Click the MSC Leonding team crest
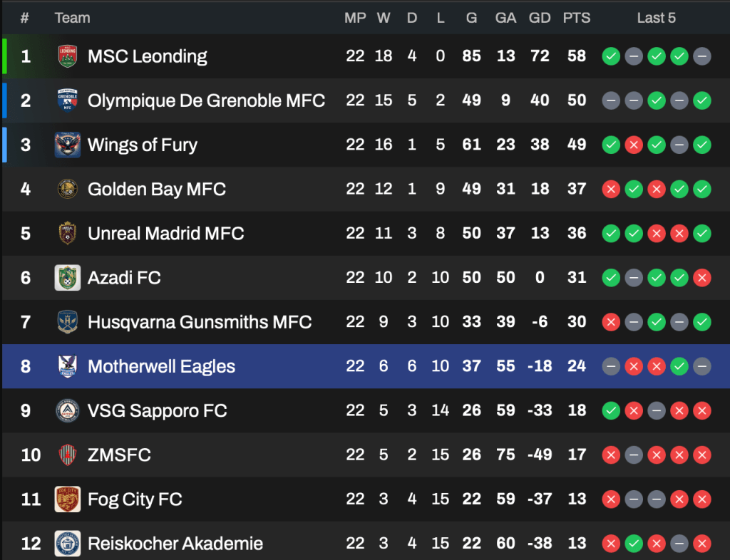Viewport: 730px width, 560px height. (x=68, y=56)
